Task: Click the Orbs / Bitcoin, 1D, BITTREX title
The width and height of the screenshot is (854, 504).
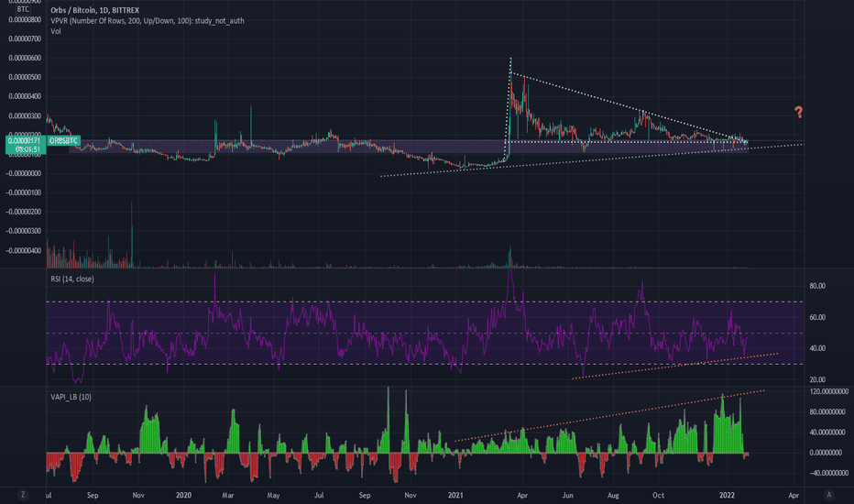Action: (94, 10)
